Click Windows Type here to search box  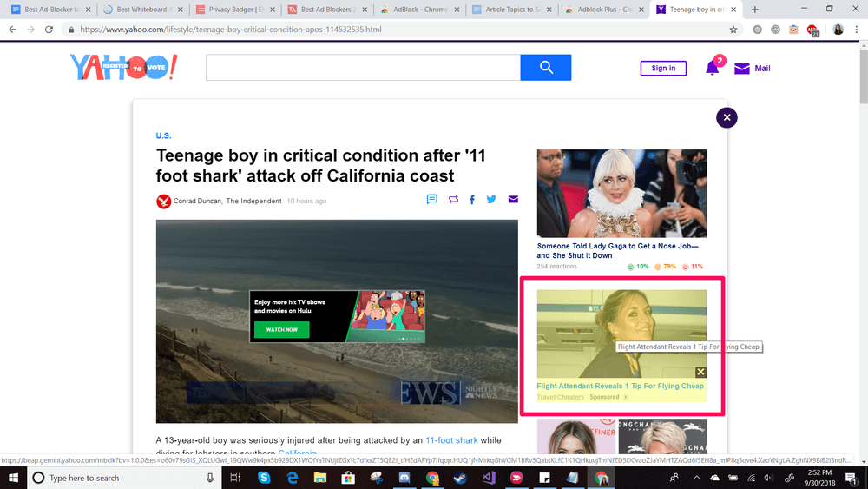pos(124,478)
